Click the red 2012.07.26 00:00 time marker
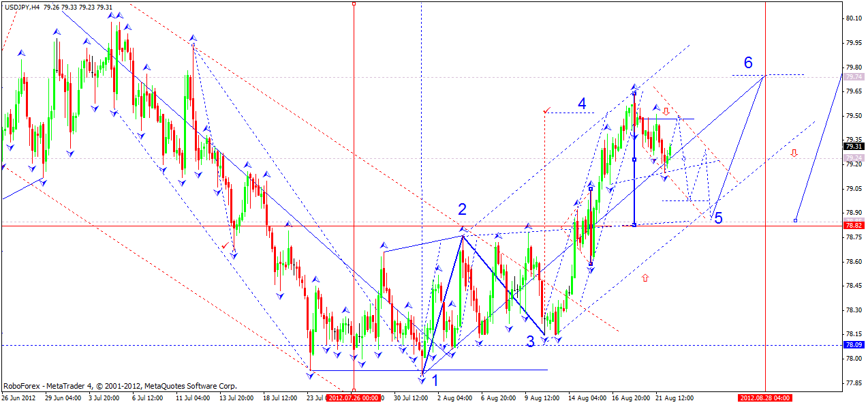Image resolution: width=868 pixels, height=403 pixels. 353,398
